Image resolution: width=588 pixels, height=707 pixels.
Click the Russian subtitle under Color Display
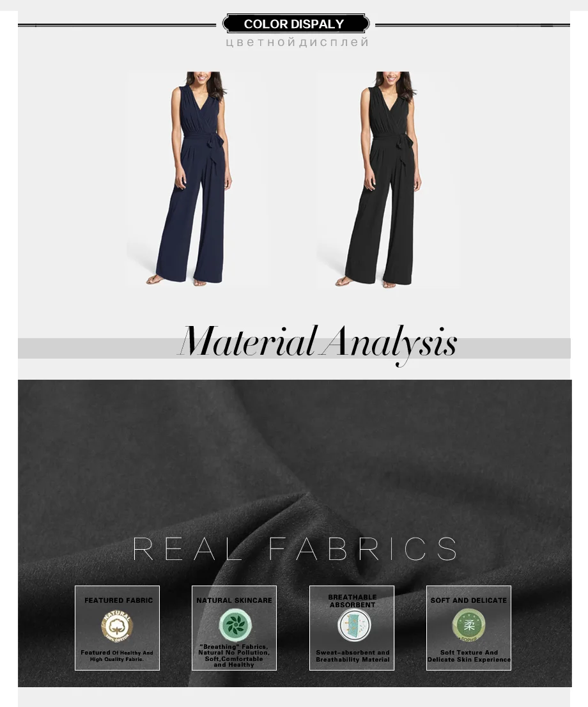pos(298,42)
